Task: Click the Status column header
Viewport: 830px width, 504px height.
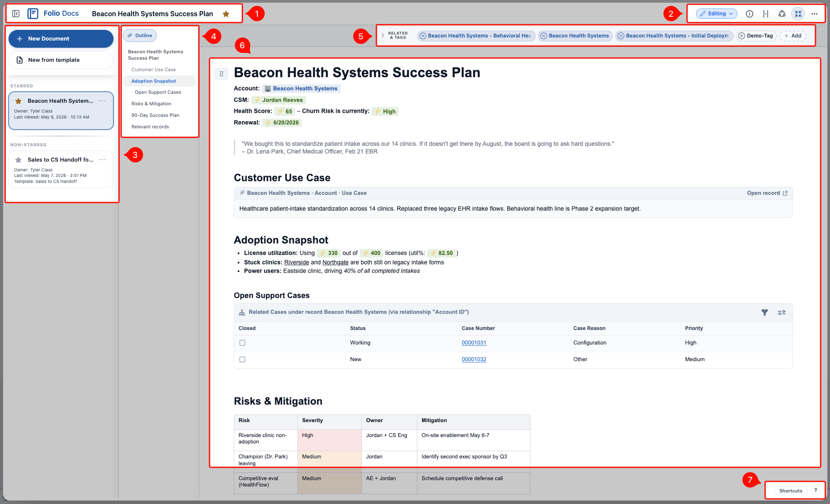Action: click(358, 328)
